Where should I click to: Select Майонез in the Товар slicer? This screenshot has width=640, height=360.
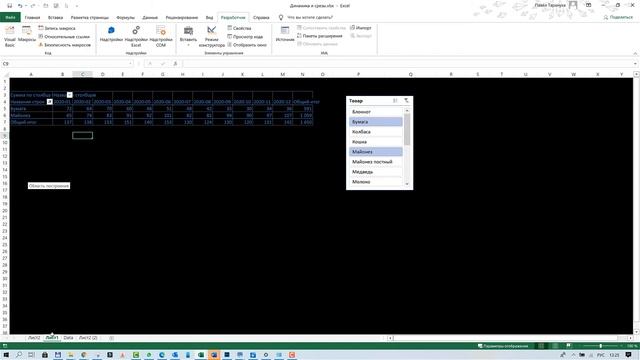(x=376, y=152)
